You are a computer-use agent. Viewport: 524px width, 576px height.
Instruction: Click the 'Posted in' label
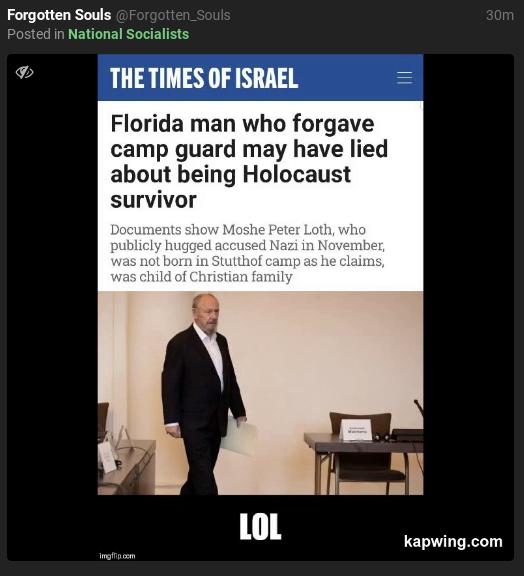pos(36,34)
